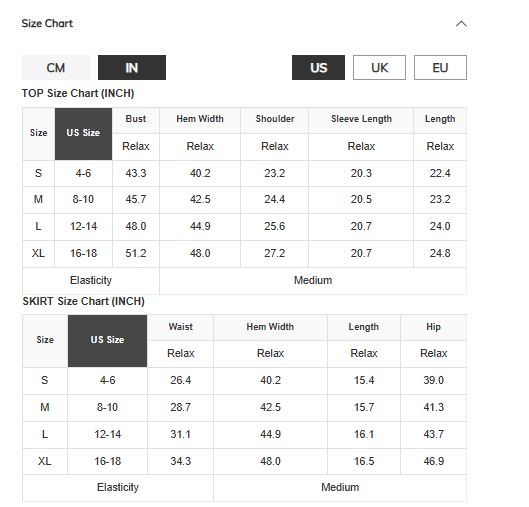This screenshot has height=507, width=529.
Task: Click the Bust column header
Action: (136, 120)
